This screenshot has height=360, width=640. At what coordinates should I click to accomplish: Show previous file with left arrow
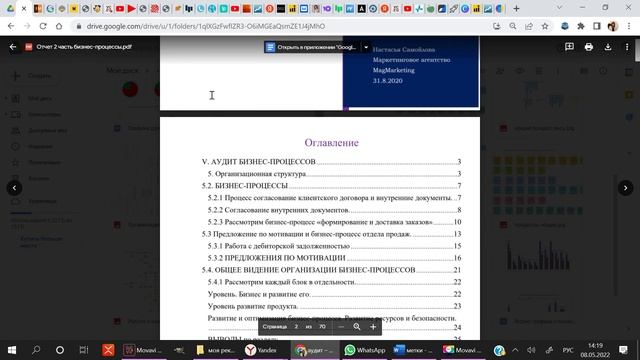(x=14, y=188)
